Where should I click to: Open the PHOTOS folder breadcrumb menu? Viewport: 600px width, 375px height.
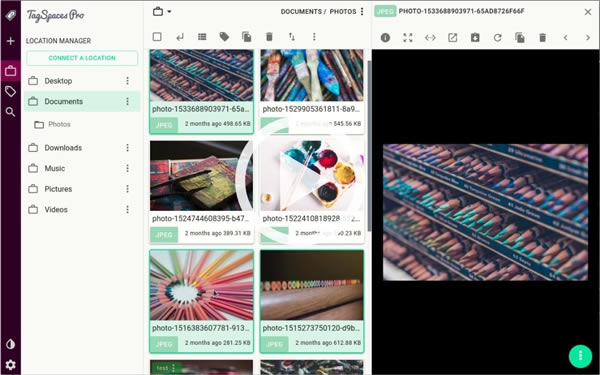pyautogui.click(x=362, y=11)
